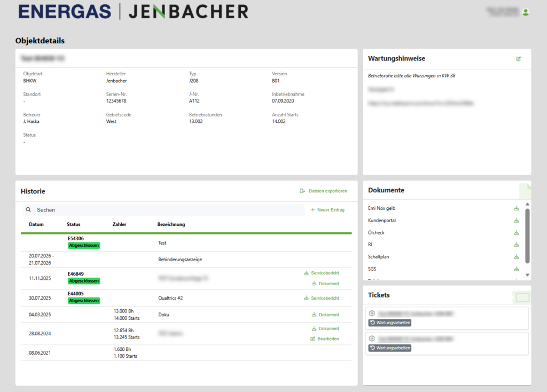Download the Kundenportal document
Screen dimensions: 547x392
tap(517, 221)
